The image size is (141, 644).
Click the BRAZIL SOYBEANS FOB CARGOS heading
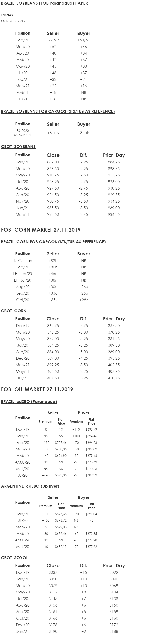(58, 111)
